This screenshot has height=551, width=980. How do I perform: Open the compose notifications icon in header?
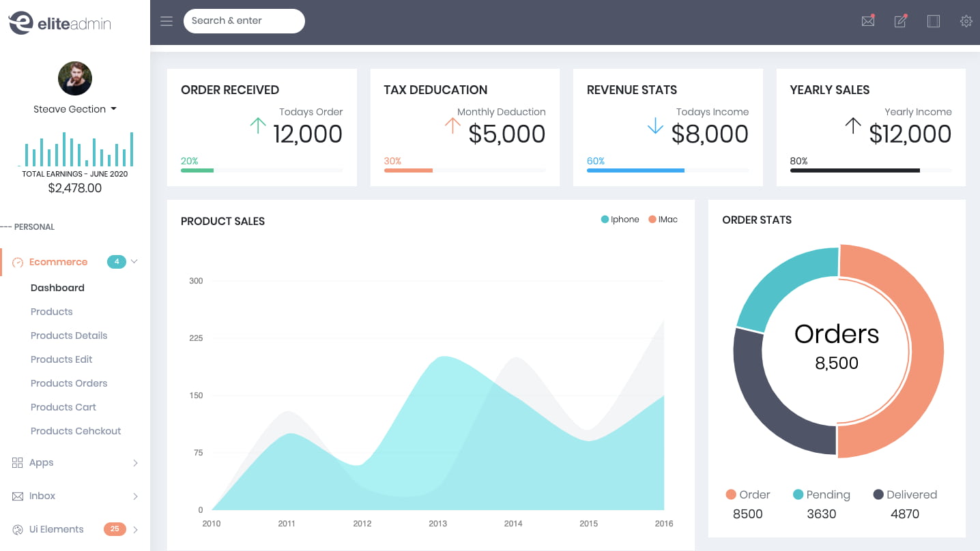tap(900, 21)
